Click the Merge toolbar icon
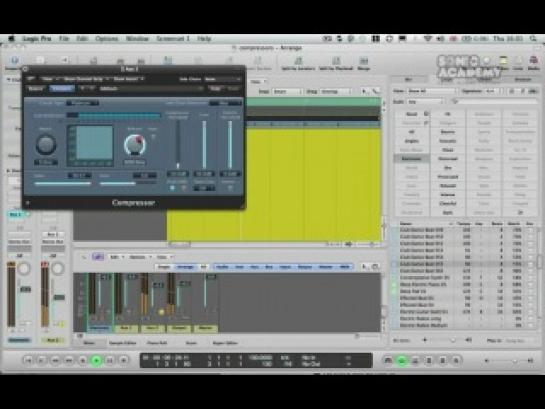This screenshot has width=545, height=409. point(363,64)
